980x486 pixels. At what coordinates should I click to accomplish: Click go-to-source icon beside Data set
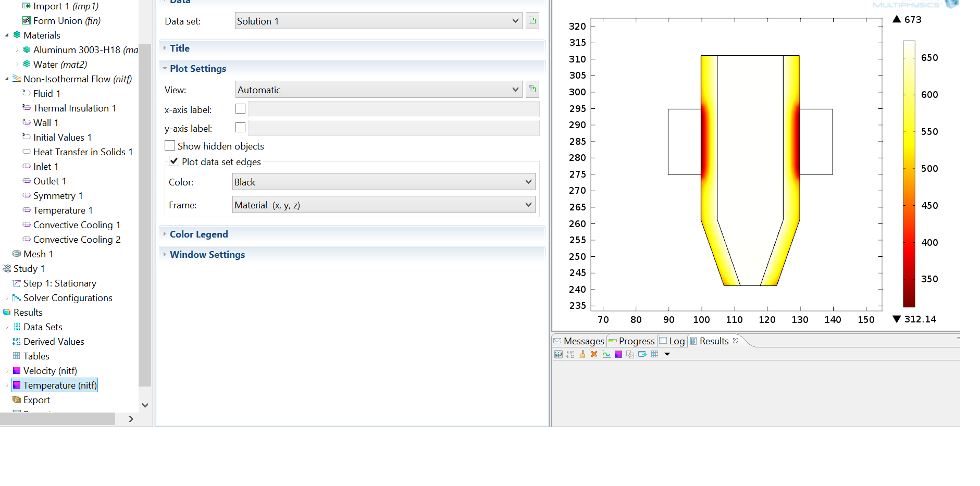click(532, 21)
